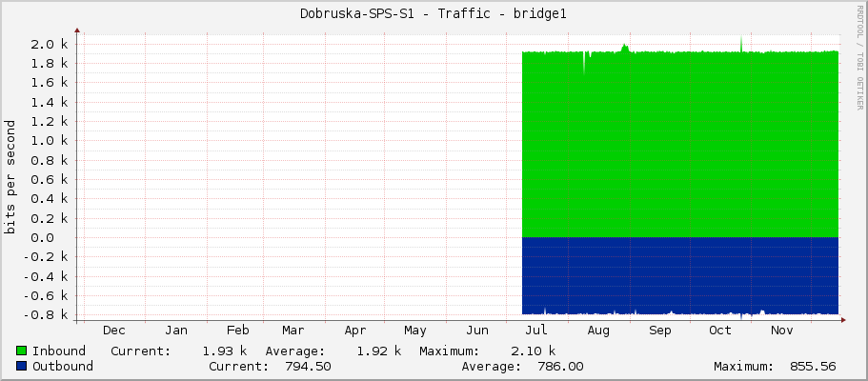
Task: Click the Outbound legend text label
Action: pyautogui.click(x=63, y=367)
